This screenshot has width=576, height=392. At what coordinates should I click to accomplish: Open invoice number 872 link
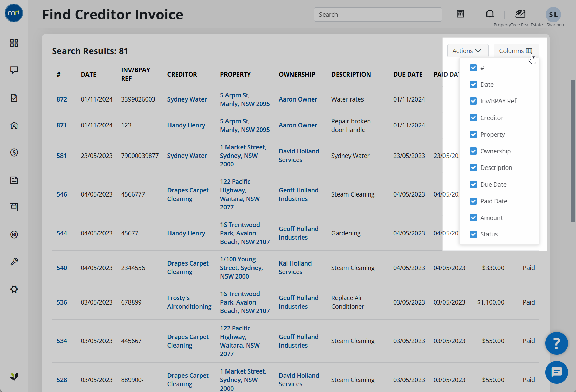[x=62, y=99]
